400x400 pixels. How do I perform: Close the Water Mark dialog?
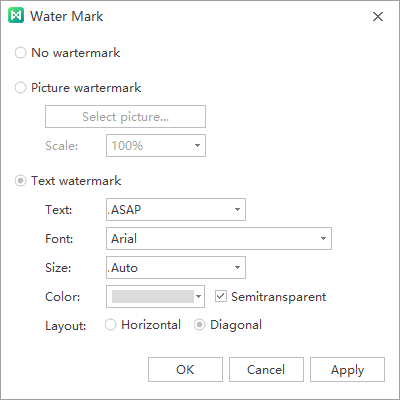[x=378, y=16]
